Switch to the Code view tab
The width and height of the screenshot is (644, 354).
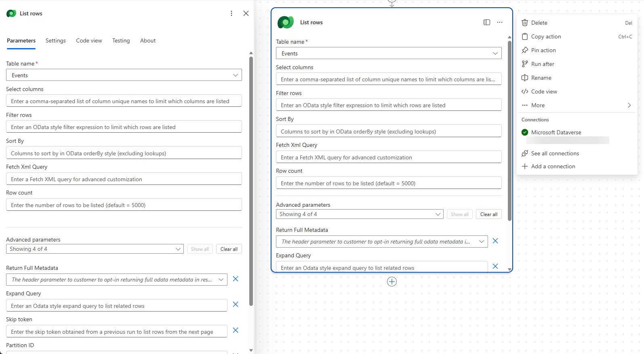pos(89,40)
